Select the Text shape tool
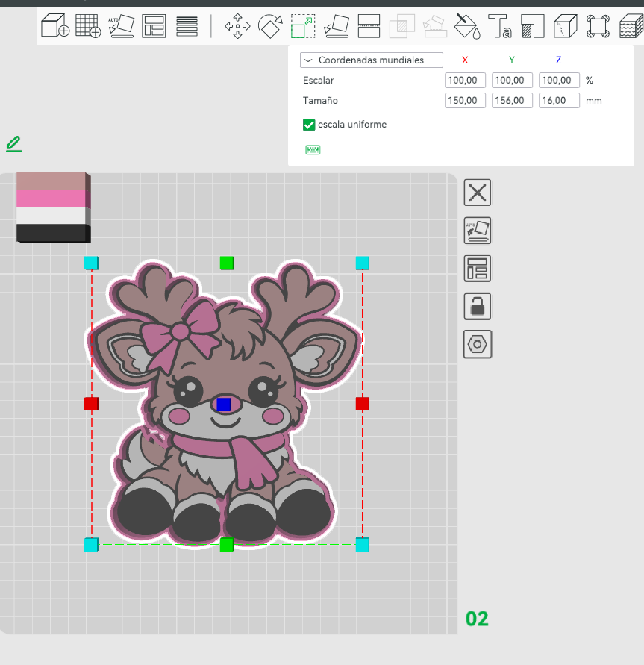 point(500,26)
